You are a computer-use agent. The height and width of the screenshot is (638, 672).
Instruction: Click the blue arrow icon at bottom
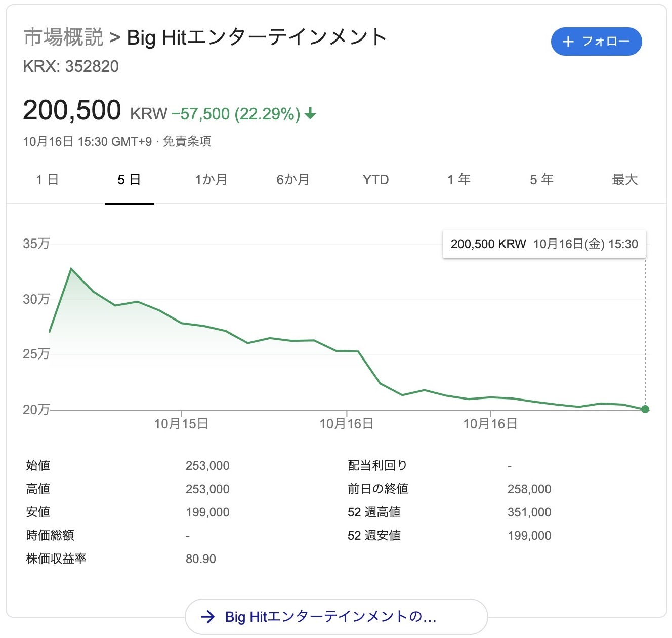pyautogui.click(x=207, y=617)
